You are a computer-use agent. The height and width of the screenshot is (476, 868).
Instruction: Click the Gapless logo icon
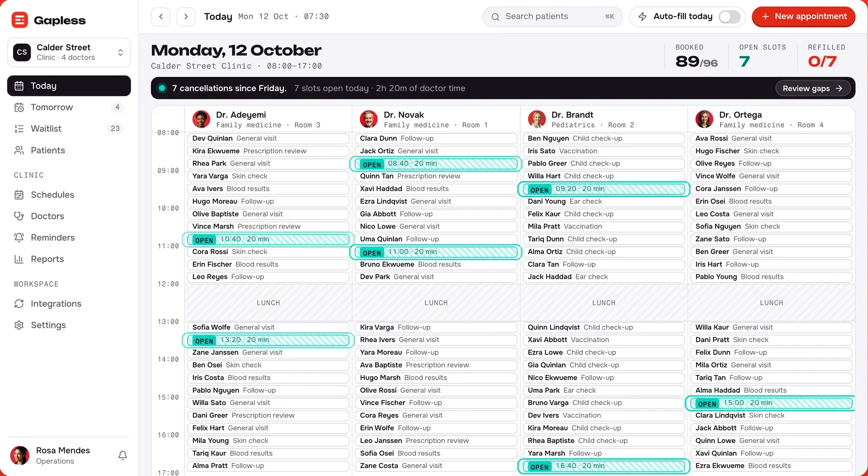click(x=20, y=20)
